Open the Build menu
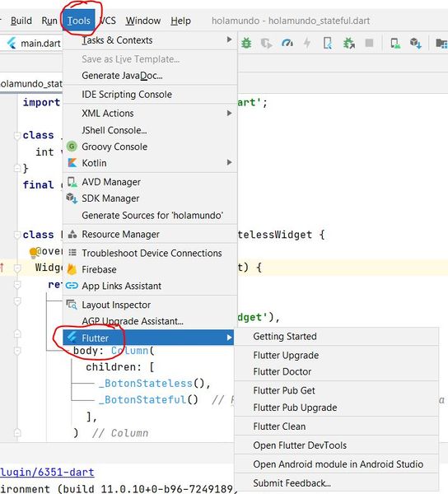Screen dimensions: 448x494 pos(21,21)
